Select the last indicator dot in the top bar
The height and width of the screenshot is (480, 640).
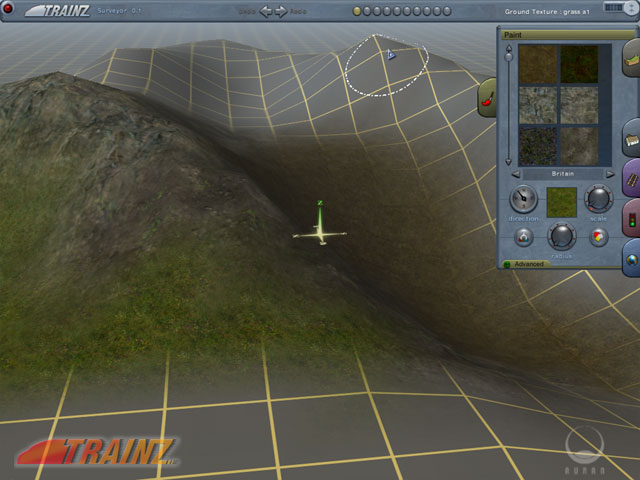coord(447,11)
